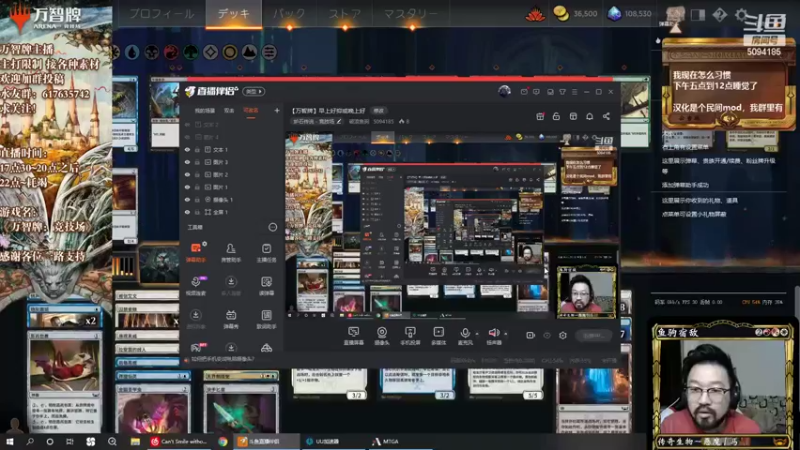Viewport: 800px width, 450px height.
Task: Click the unlock padlock icon in header
Action: point(556,116)
